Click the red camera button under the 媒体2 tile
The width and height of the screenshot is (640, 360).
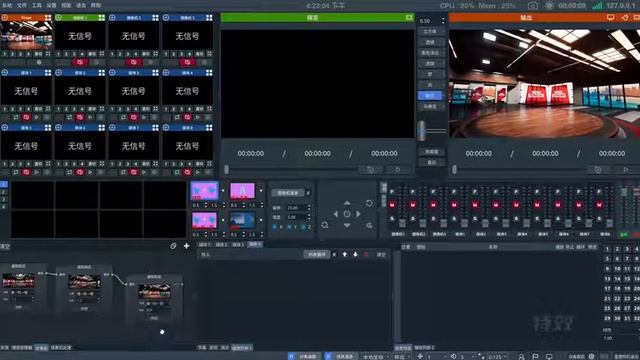80,117
